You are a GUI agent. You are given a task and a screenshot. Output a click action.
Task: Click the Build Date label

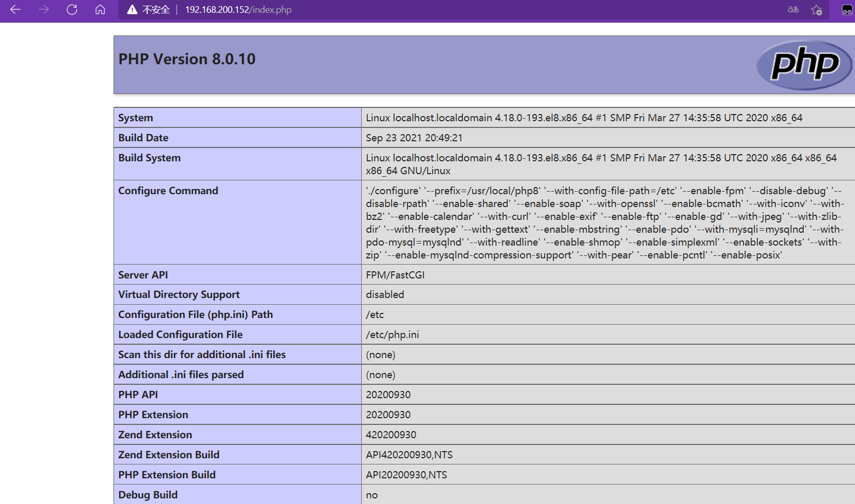point(143,138)
